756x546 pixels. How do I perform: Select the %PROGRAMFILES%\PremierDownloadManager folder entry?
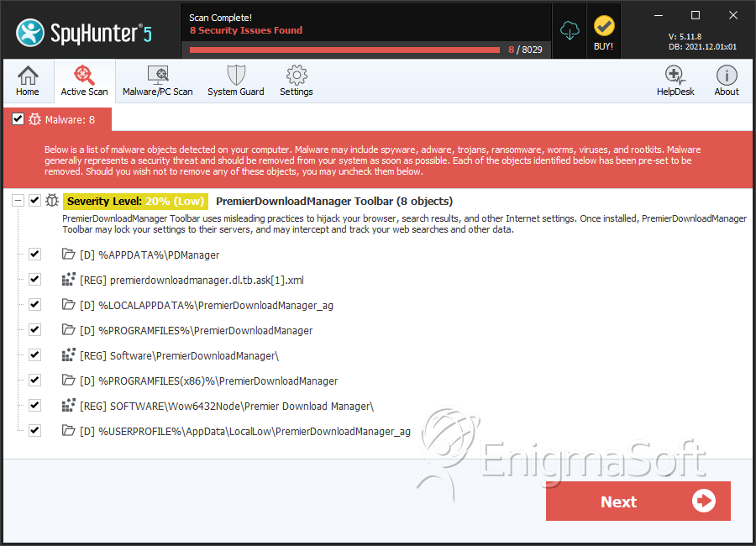[x=197, y=330]
